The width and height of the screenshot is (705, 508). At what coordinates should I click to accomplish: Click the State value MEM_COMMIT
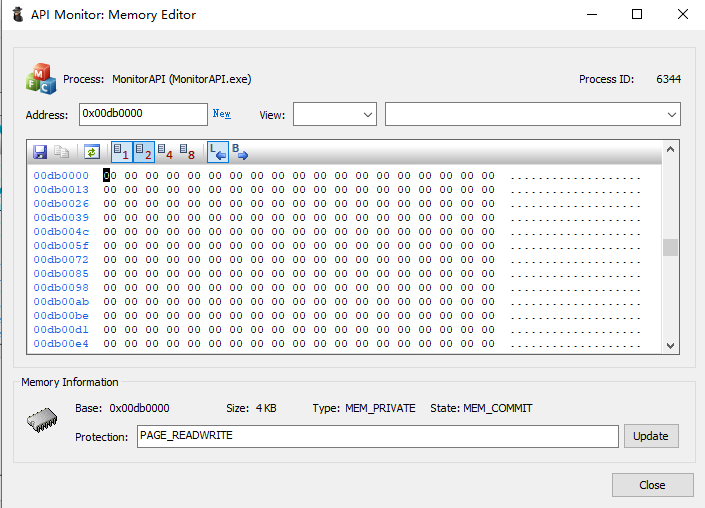tap(498, 408)
